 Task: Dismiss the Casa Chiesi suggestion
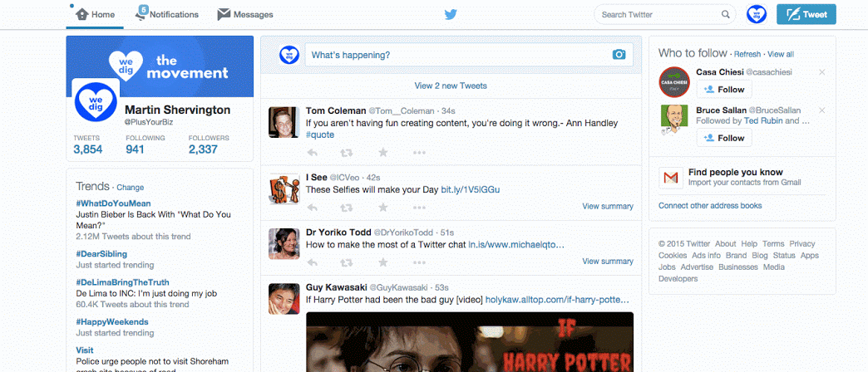[x=822, y=72]
